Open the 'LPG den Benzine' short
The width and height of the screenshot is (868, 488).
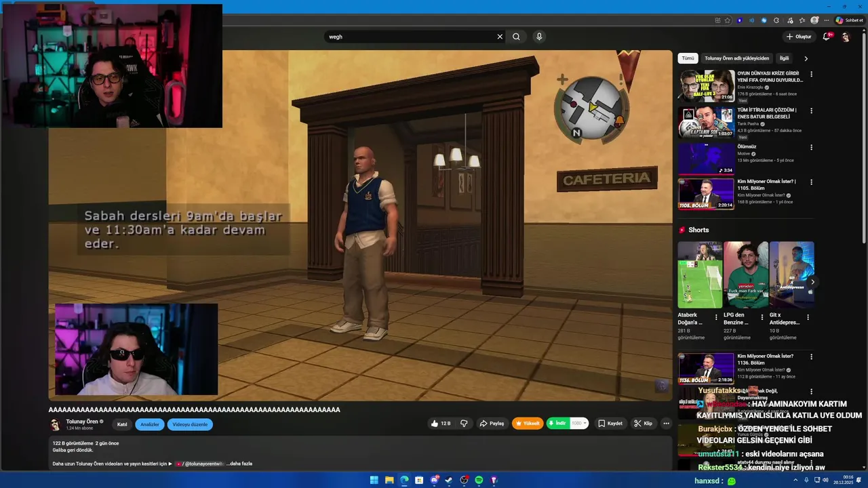coord(746,274)
